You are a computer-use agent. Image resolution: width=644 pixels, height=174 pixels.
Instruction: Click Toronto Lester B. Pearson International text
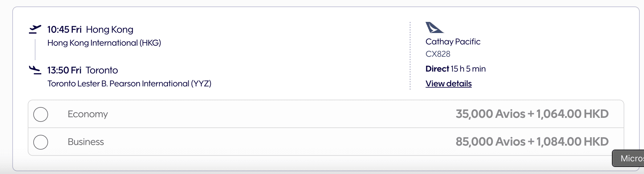[129, 84]
